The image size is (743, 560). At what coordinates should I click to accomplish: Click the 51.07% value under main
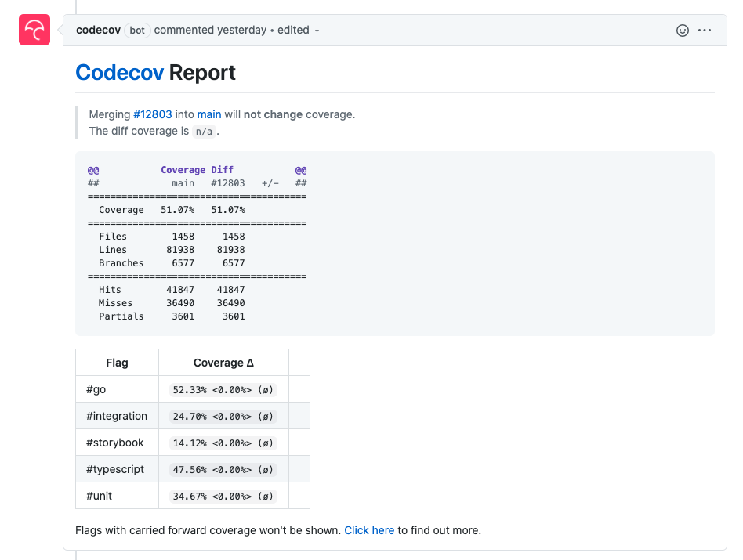[x=178, y=210]
